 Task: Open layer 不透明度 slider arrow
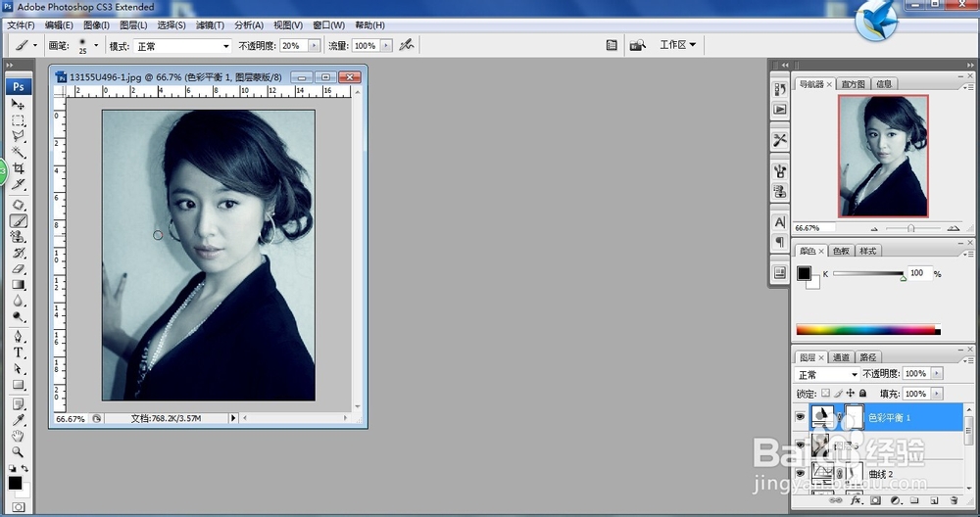(936, 373)
